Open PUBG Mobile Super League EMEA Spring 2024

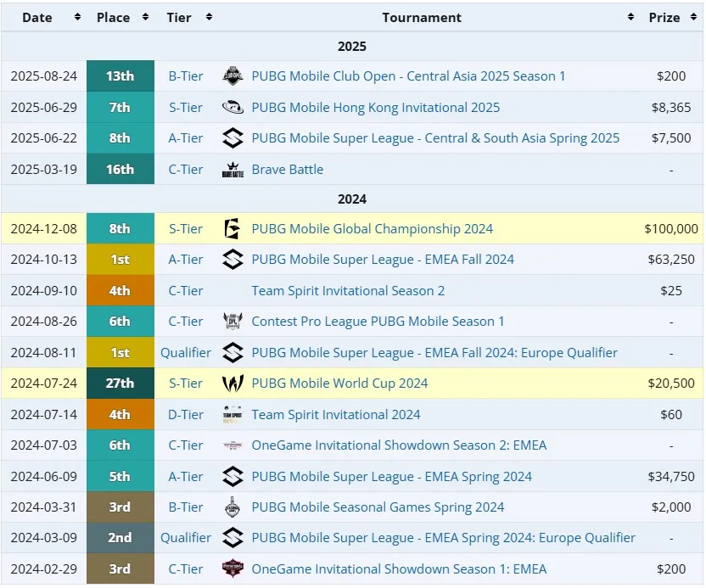coord(392,477)
